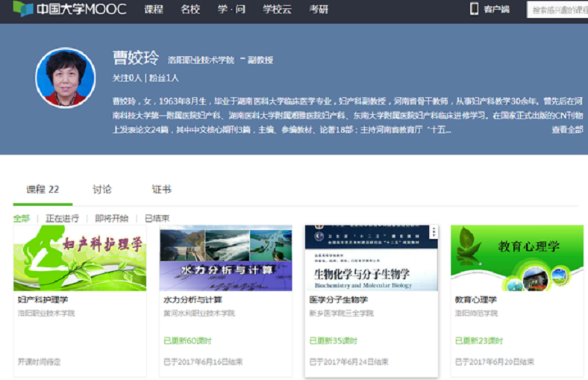
Task: Click the 中国大学MOOC logo
Action: (69, 10)
